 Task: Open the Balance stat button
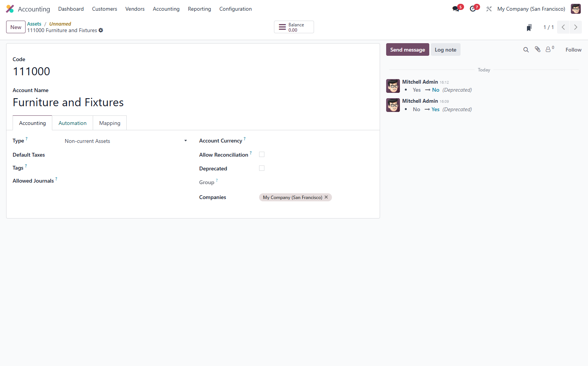coord(294,27)
